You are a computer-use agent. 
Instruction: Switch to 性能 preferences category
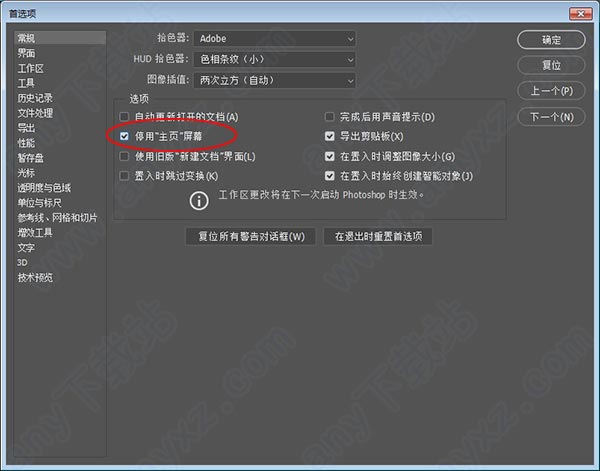[x=26, y=143]
